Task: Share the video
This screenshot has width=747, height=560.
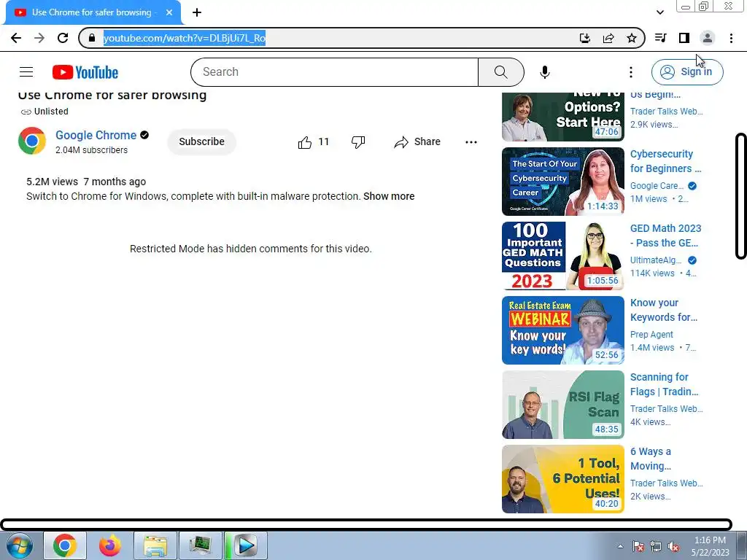Action: click(x=417, y=142)
